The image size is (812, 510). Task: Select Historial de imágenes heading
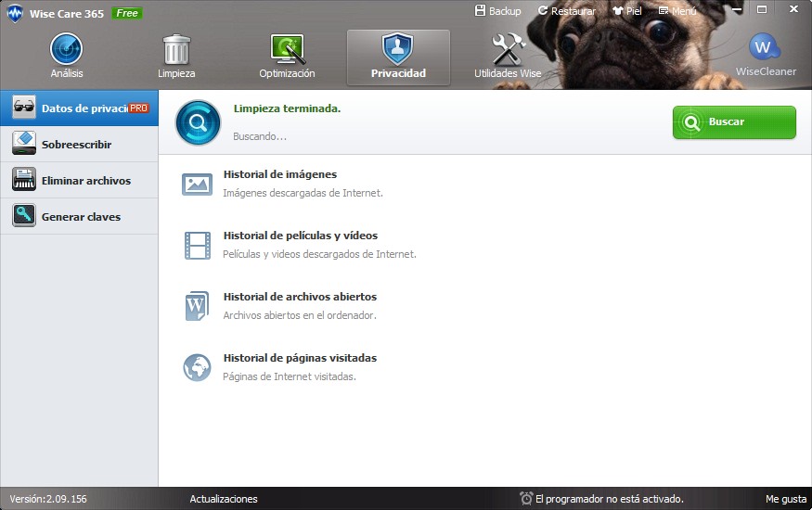(280, 174)
